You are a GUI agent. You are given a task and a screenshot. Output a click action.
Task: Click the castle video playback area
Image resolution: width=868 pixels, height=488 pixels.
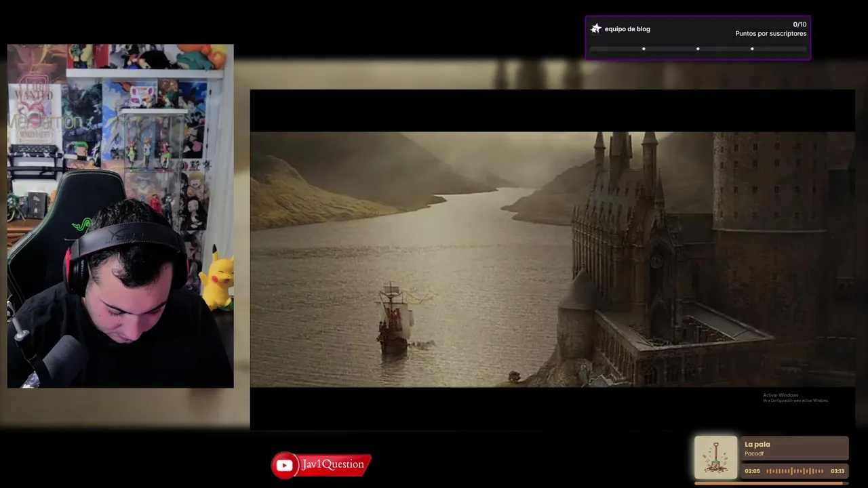pos(552,259)
